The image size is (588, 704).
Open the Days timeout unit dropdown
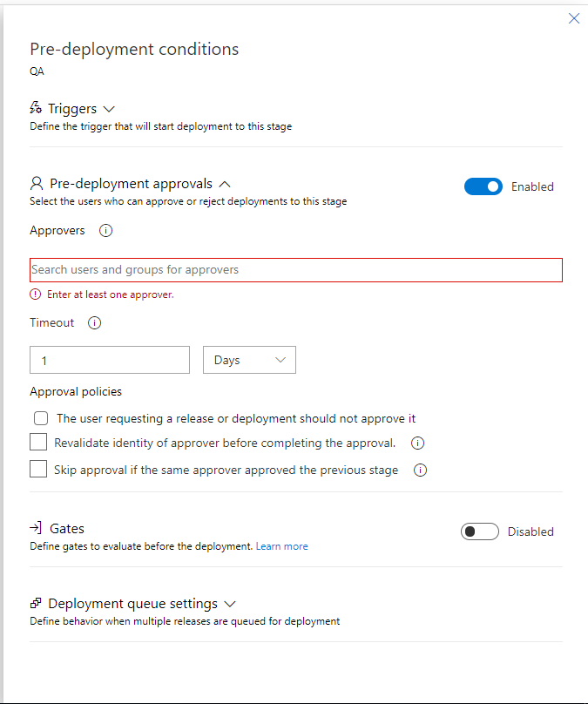[x=249, y=360]
